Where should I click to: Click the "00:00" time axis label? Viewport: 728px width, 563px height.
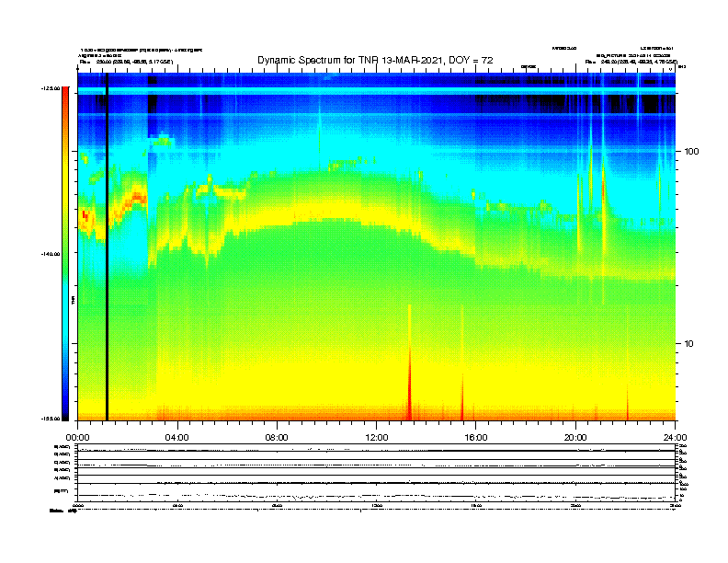pos(77,438)
